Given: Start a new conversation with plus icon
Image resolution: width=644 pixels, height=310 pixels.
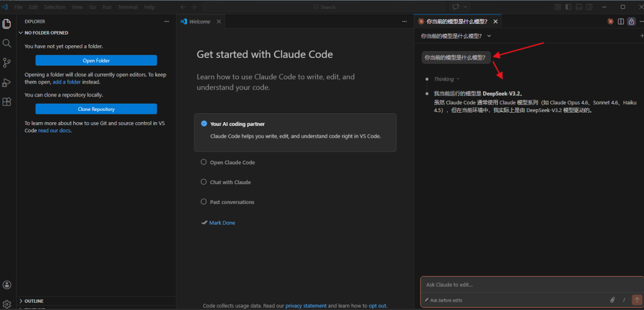Looking at the screenshot, I should [x=642, y=36].
